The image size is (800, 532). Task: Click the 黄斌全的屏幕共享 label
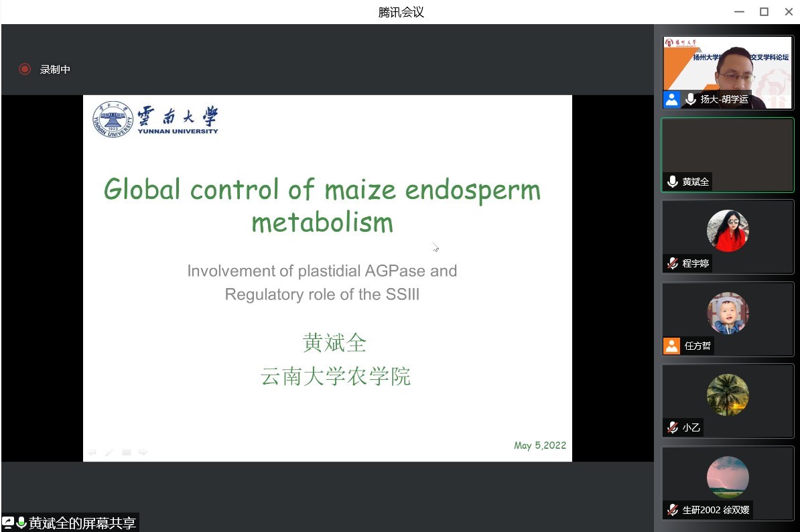pos(82,523)
